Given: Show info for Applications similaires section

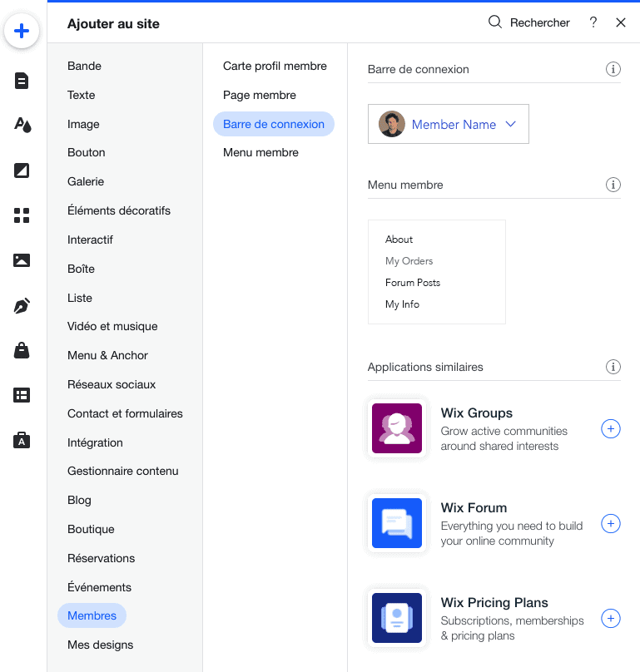Looking at the screenshot, I should 613,367.
